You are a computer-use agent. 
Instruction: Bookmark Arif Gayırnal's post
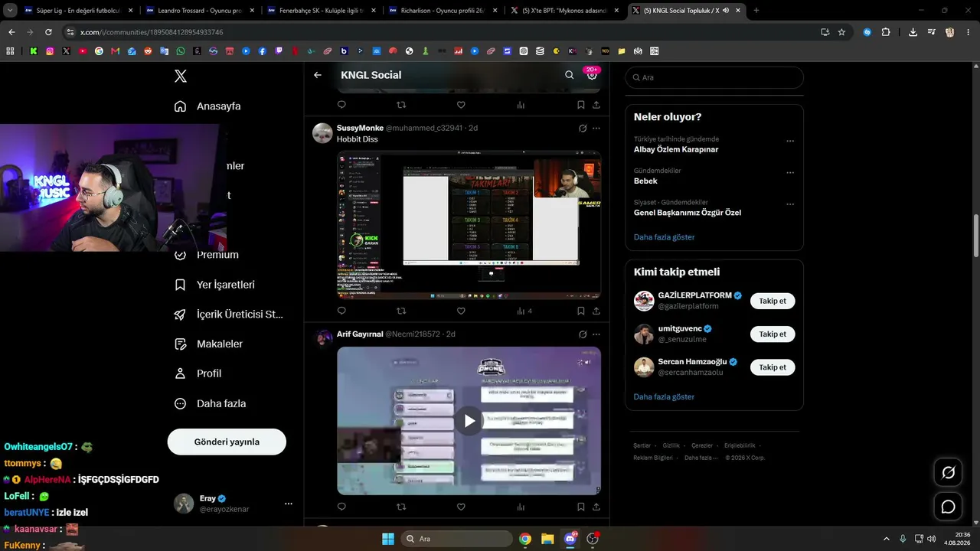click(x=581, y=507)
